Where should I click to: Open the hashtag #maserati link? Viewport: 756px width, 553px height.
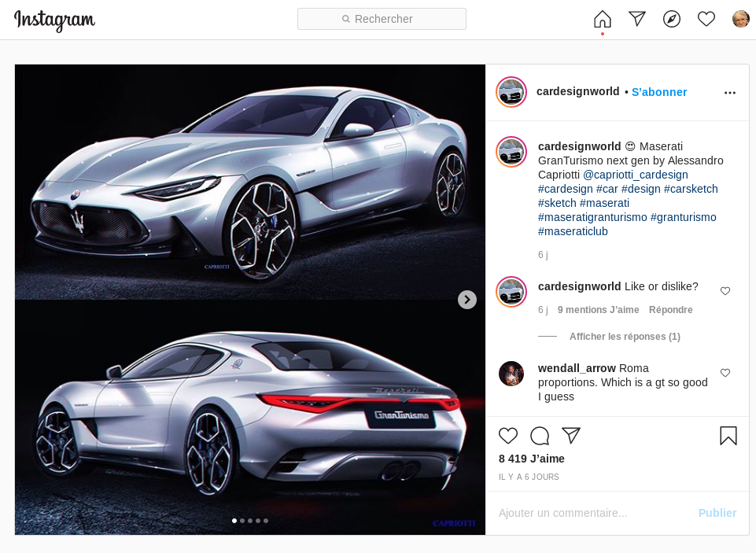click(604, 203)
